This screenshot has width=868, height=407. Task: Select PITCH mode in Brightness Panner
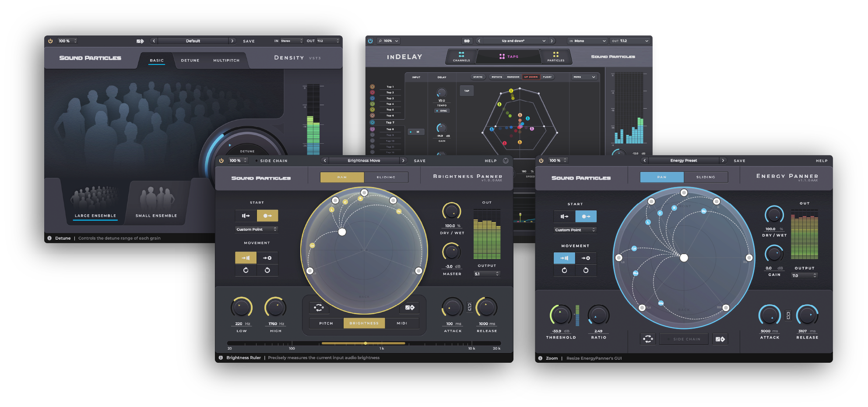tap(326, 323)
